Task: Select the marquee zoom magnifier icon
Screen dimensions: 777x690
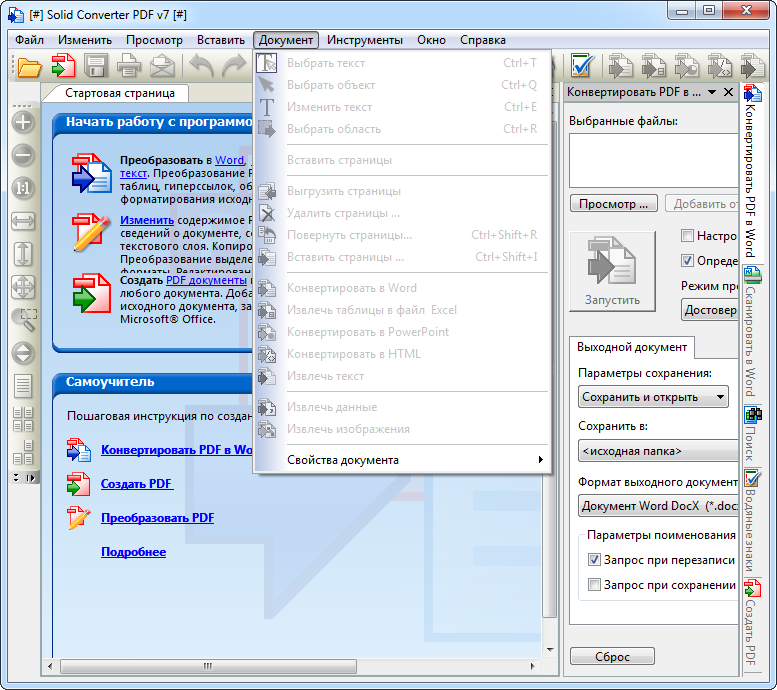Action: point(24,320)
